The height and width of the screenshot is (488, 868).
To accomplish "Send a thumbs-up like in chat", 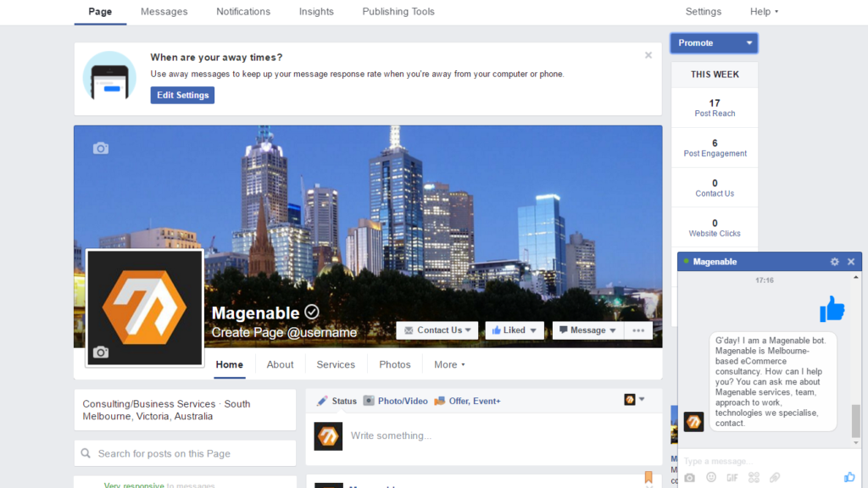I will 849,477.
